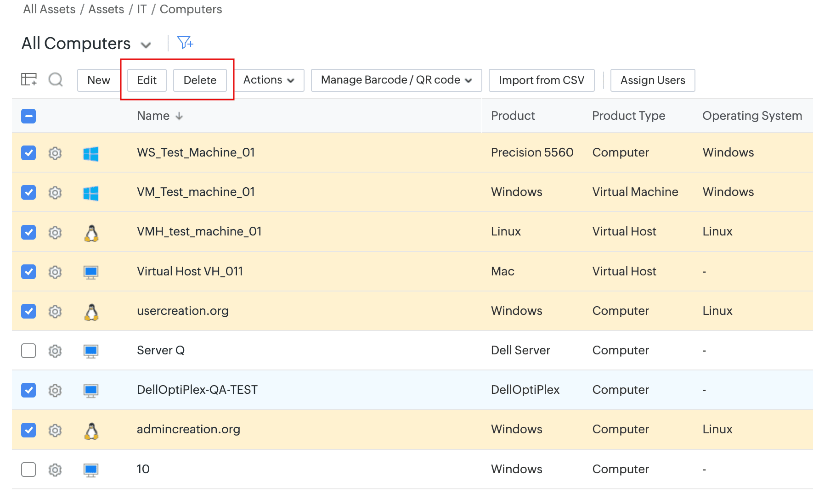Open the search magnifier icon
The image size is (813, 504).
56,79
